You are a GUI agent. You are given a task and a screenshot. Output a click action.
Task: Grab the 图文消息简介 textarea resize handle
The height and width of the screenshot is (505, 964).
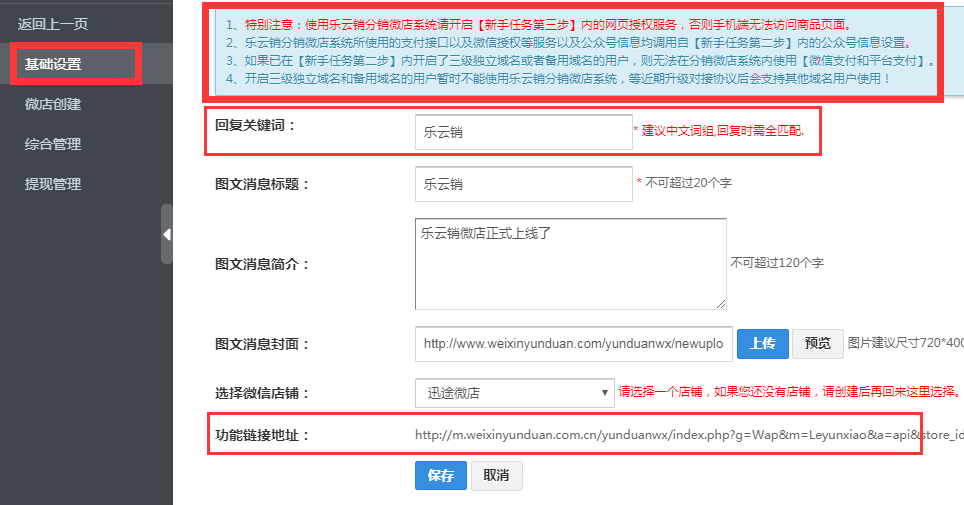721,304
